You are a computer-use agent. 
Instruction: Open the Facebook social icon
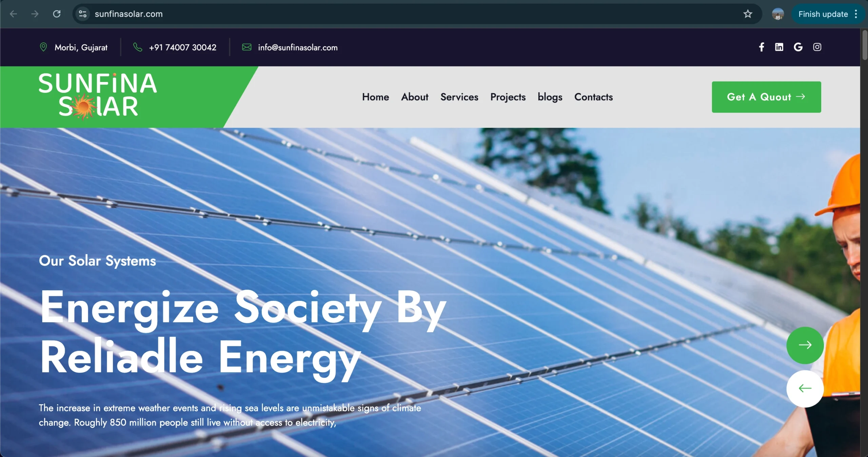point(762,47)
